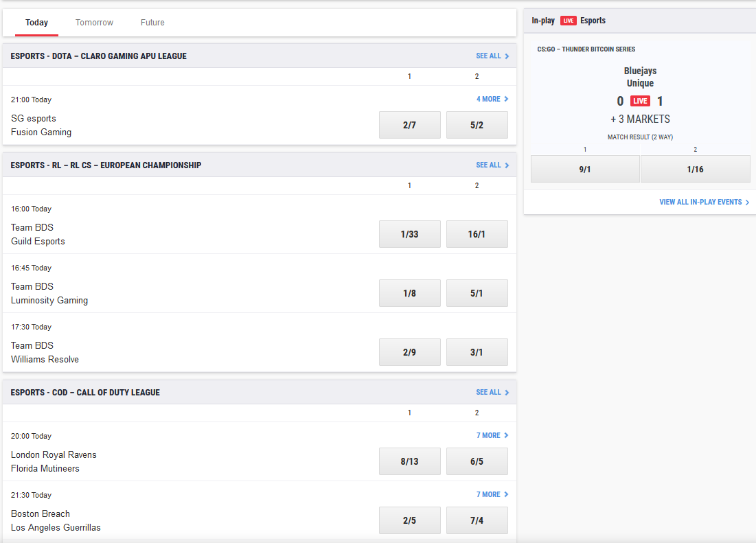Viewport: 756px width, 543px height.
Task: Select 3/1 odds for Williams Resolve
Action: [x=477, y=352]
